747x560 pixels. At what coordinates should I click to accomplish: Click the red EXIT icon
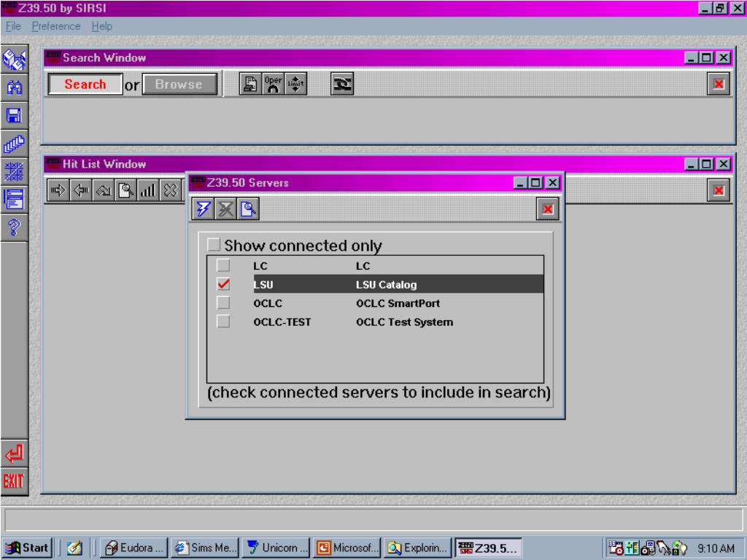(14, 481)
